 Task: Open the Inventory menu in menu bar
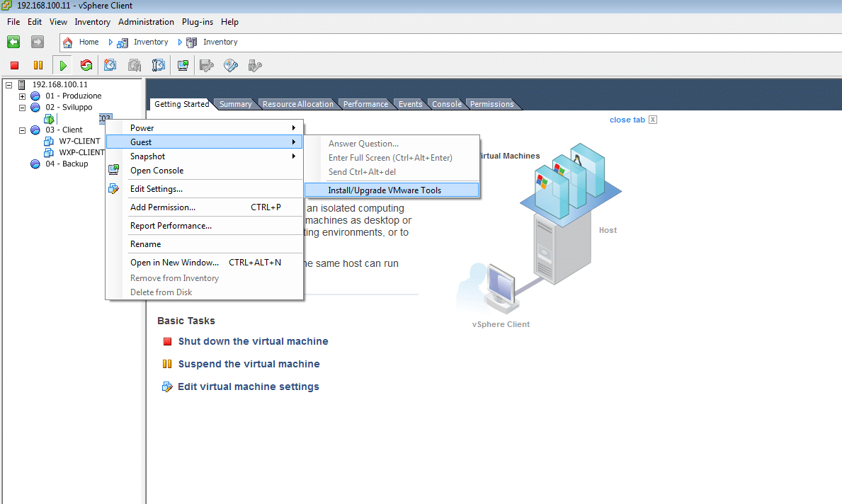92,22
